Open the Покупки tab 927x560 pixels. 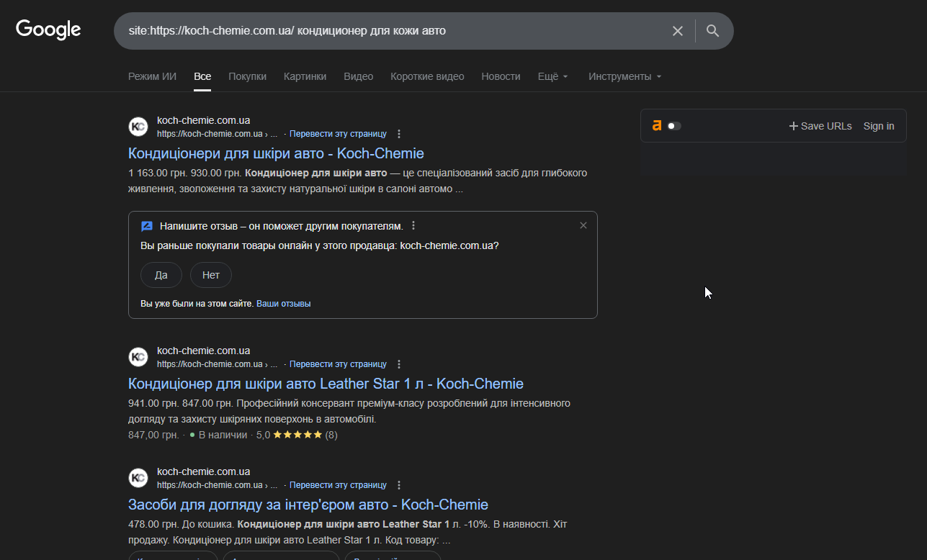(x=247, y=76)
